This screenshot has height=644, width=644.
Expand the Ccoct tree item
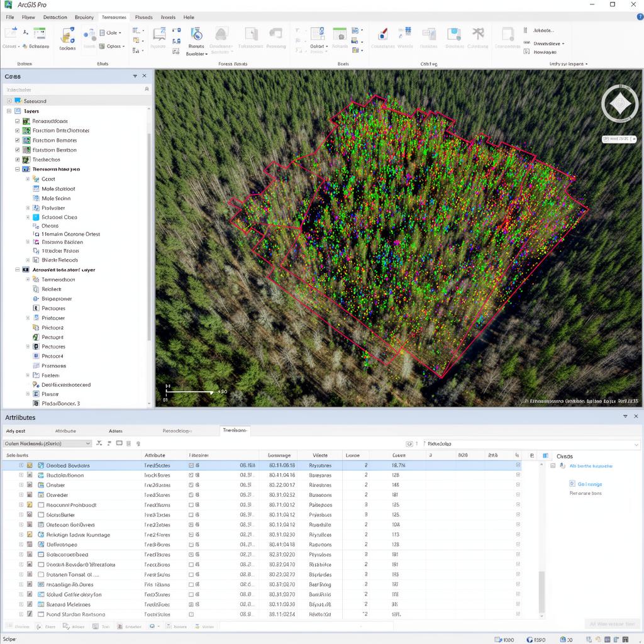[x=28, y=179]
